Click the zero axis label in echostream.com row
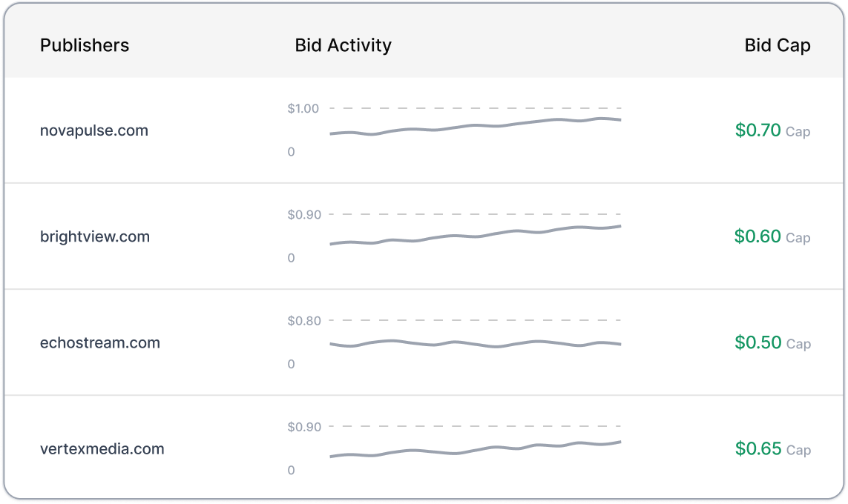This screenshot has width=848, height=504. [x=291, y=364]
